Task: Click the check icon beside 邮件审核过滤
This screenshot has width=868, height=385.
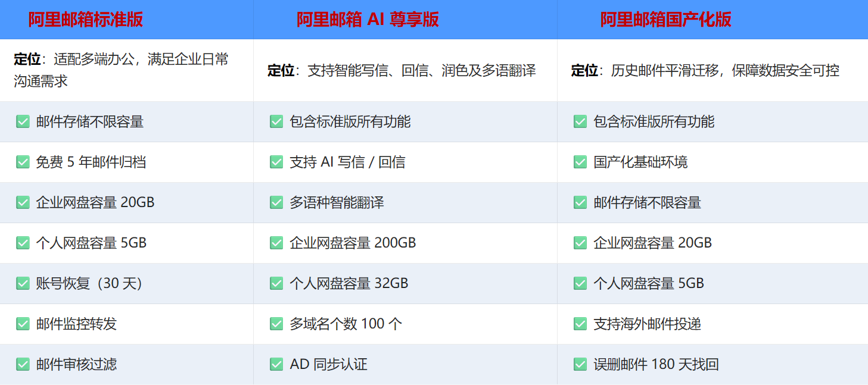Action: 23,364
